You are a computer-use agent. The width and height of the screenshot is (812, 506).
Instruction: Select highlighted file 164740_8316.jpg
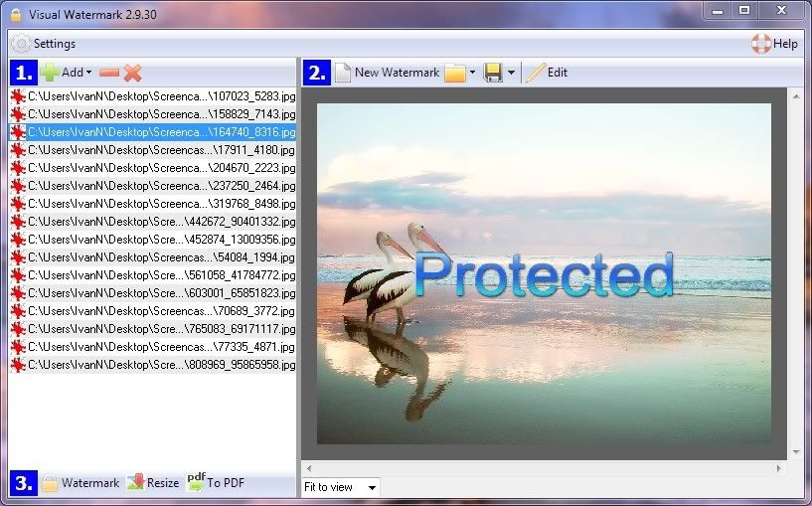153,132
